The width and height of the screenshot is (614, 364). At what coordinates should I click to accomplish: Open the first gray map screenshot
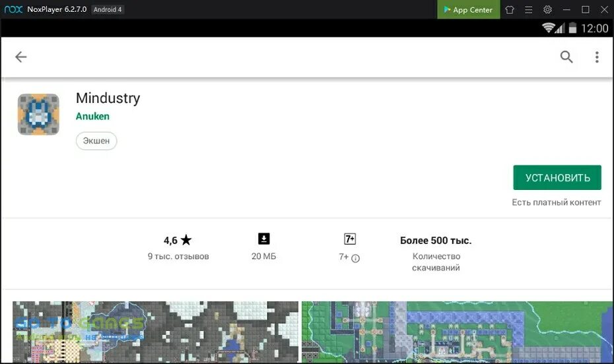[x=155, y=332]
